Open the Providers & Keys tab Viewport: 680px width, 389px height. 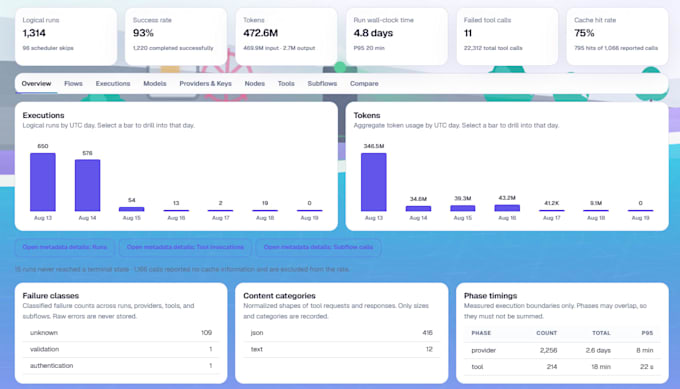[206, 83]
